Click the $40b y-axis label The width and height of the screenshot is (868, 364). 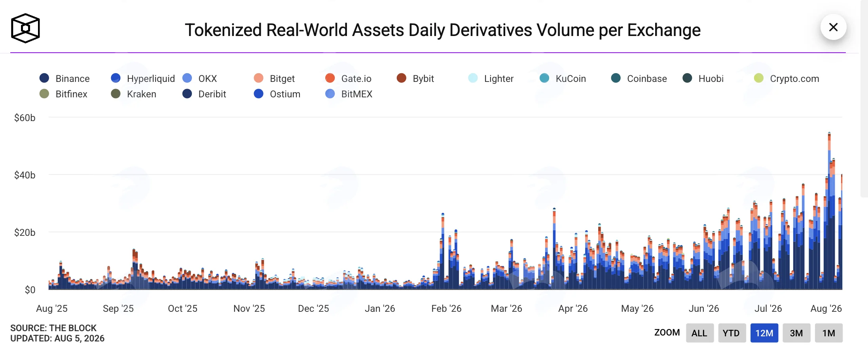point(25,175)
